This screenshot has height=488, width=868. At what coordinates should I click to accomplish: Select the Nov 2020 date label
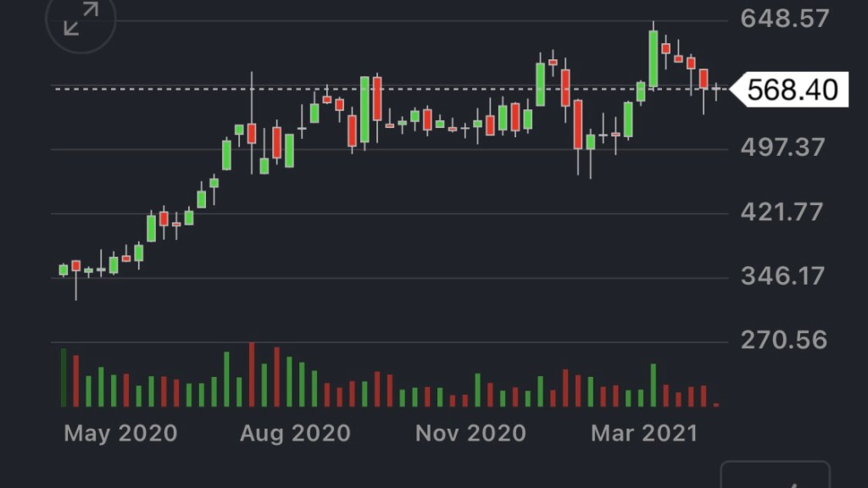(x=470, y=434)
